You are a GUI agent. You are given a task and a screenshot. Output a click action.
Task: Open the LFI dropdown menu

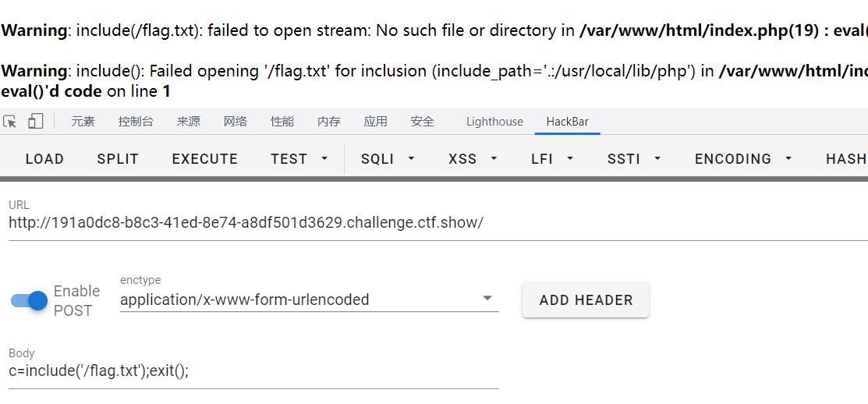[x=552, y=159]
